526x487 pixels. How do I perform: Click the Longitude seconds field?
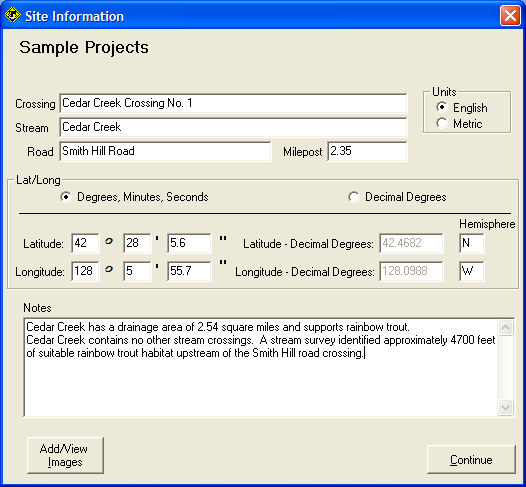[x=190, y=271]
